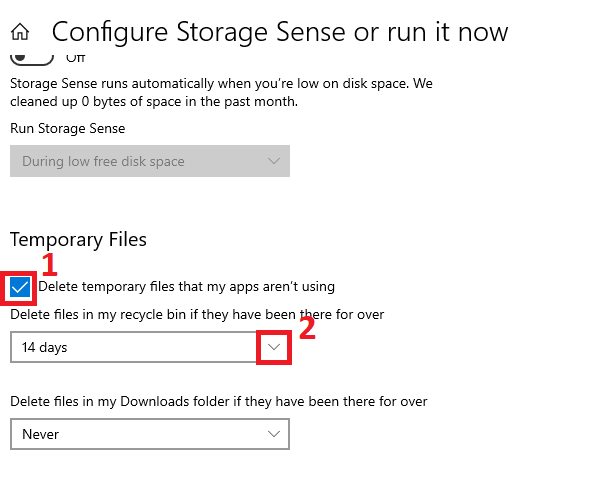Click the recycle bin deletion description text
610x480 pixels.
pyautogui.click(x=197, y=315)
